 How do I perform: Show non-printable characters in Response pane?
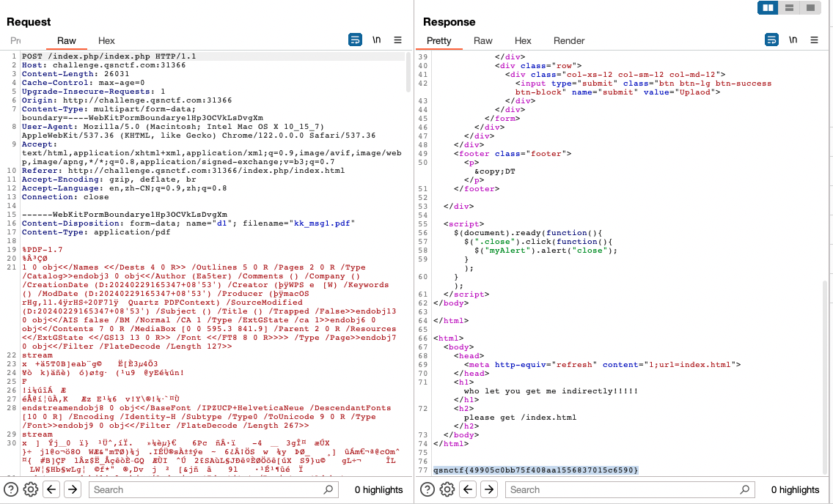[x=793, y=40]
